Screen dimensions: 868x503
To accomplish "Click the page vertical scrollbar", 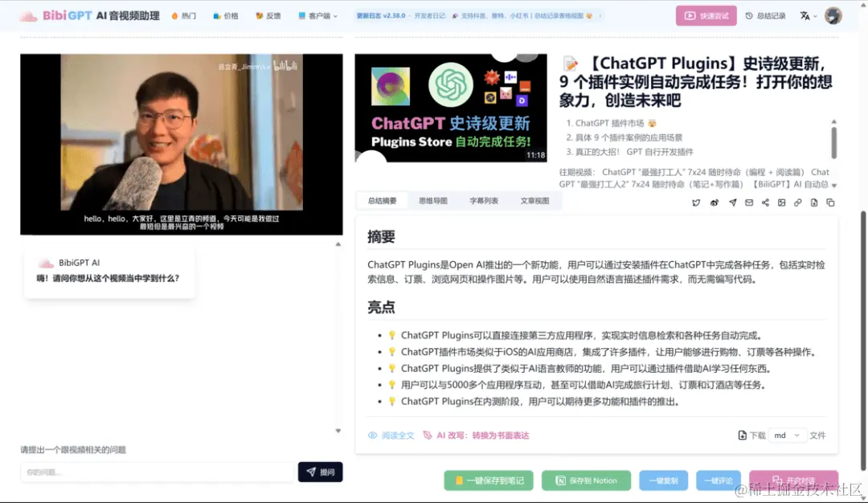I will tap(863, 341).
